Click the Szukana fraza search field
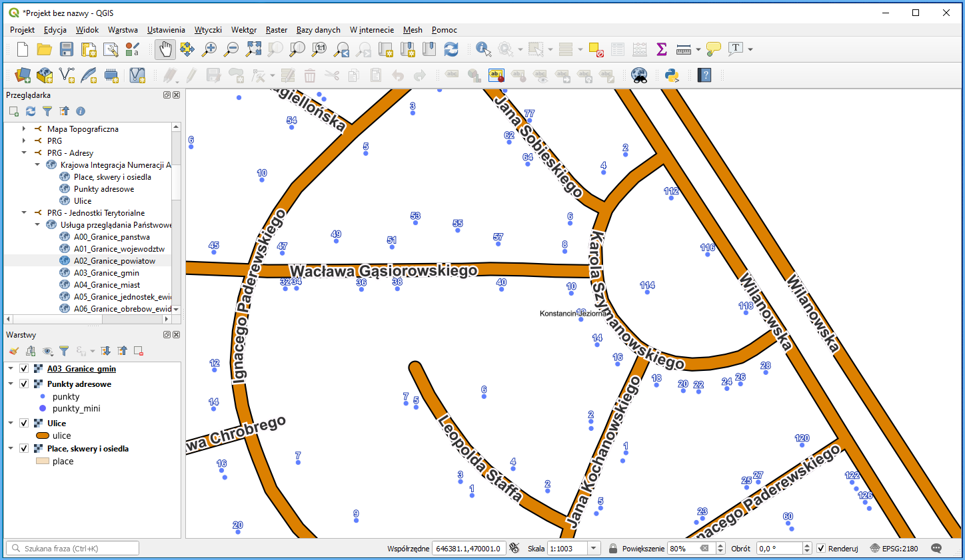Screen dimensions: 965x560 click(x=73, y=549)
